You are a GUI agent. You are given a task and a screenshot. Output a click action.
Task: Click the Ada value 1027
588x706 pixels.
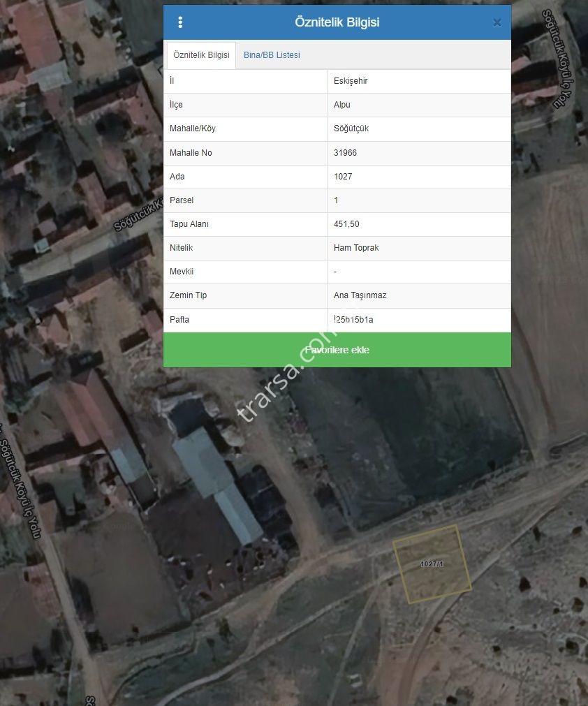pyautogui.click(x=343, y=177)
